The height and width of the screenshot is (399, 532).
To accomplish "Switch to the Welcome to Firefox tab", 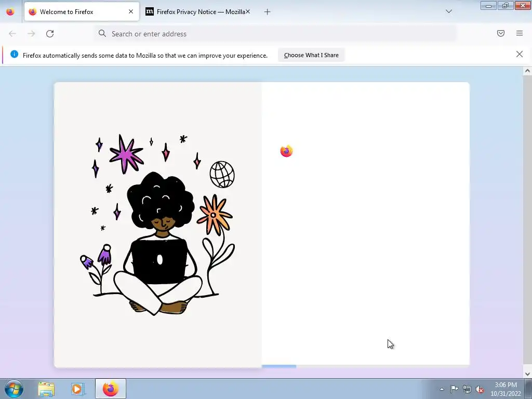I will (82, 12).
